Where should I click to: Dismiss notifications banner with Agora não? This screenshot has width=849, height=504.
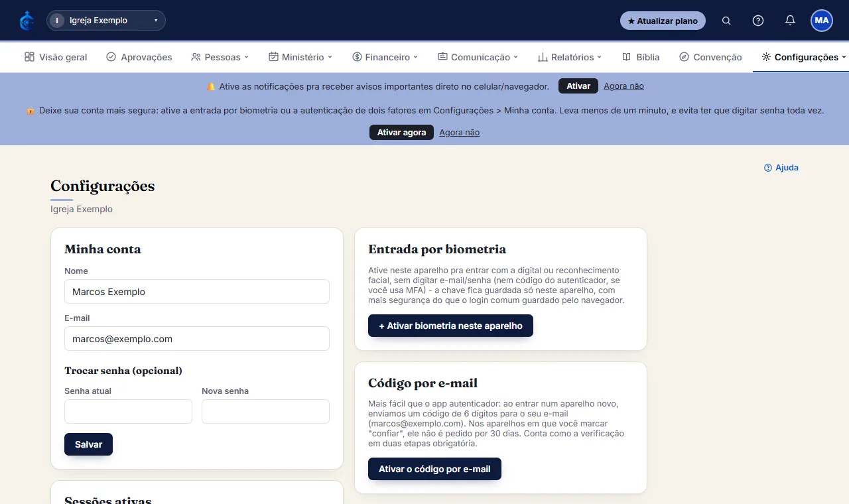click(x=623, y=86)
